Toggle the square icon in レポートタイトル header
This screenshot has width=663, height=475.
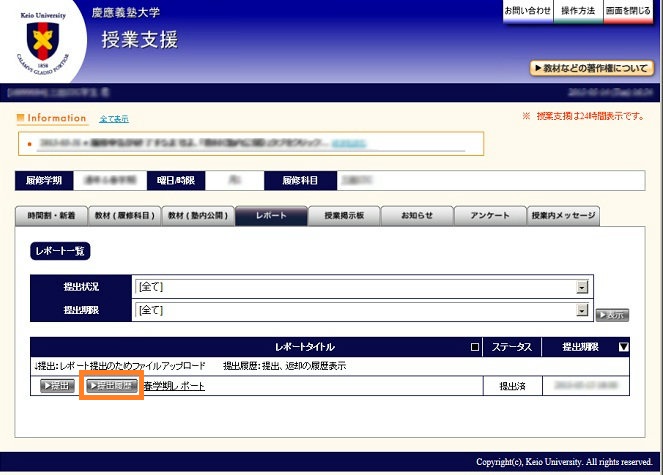click(474, 347)
